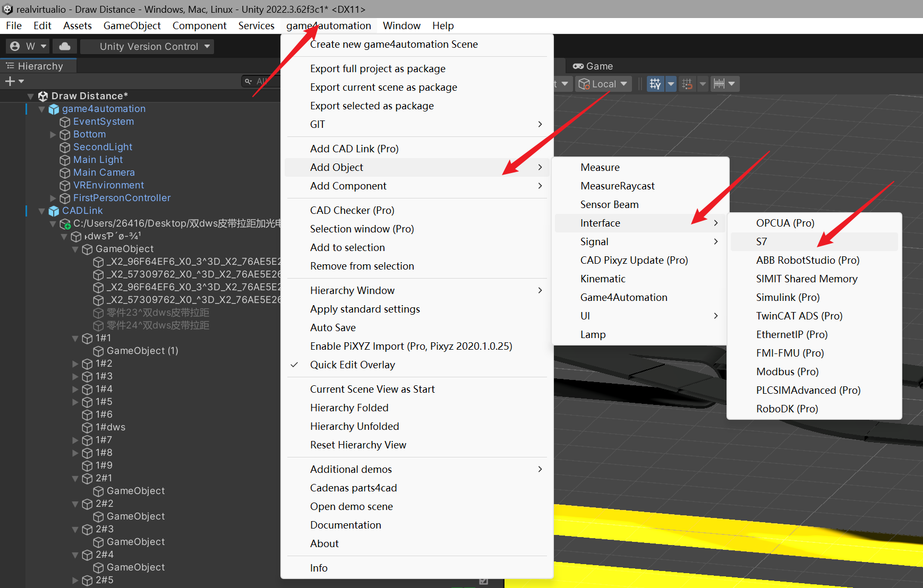Select the Info menu entry
Viewport: 923px width, 588px height.
coord(417,568)
